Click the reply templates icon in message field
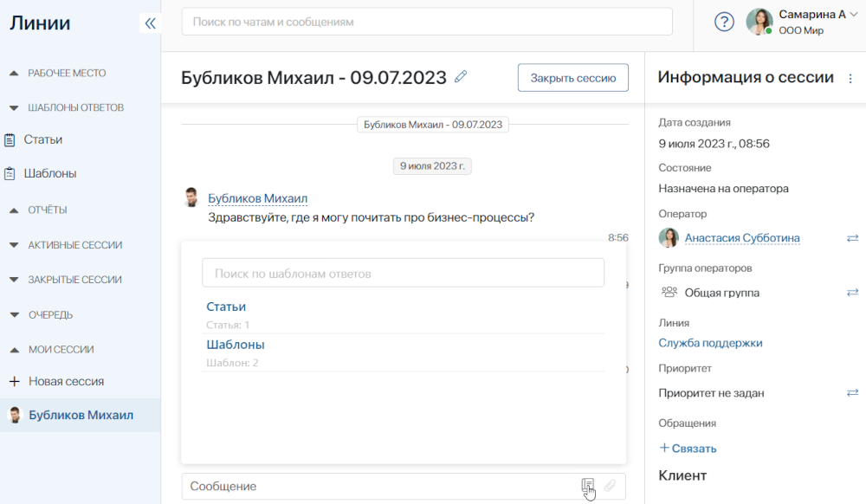Viewport: 866px width, 504px height. 588,486
